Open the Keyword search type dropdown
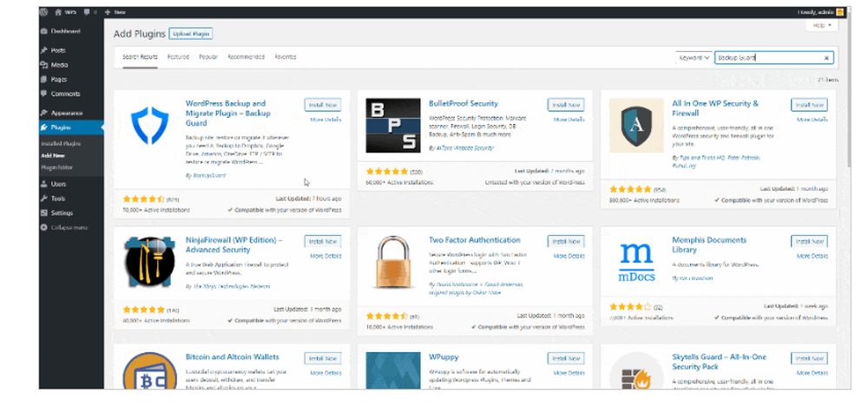The image size is (868, 404). pyautogui.click(x=694, y=57)
